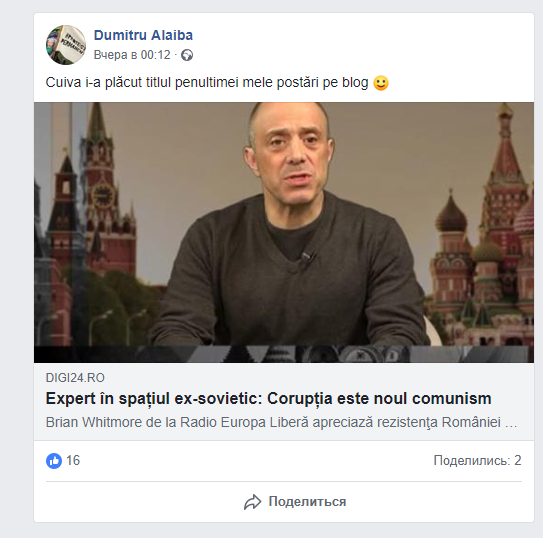Screen dimensions: 543x538
Task: Click the DIGI24.RO source label
Action: (75, 378)
